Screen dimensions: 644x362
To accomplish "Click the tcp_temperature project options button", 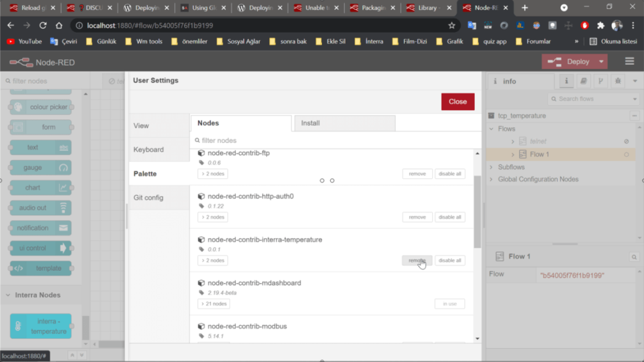I will coord(635,116).
